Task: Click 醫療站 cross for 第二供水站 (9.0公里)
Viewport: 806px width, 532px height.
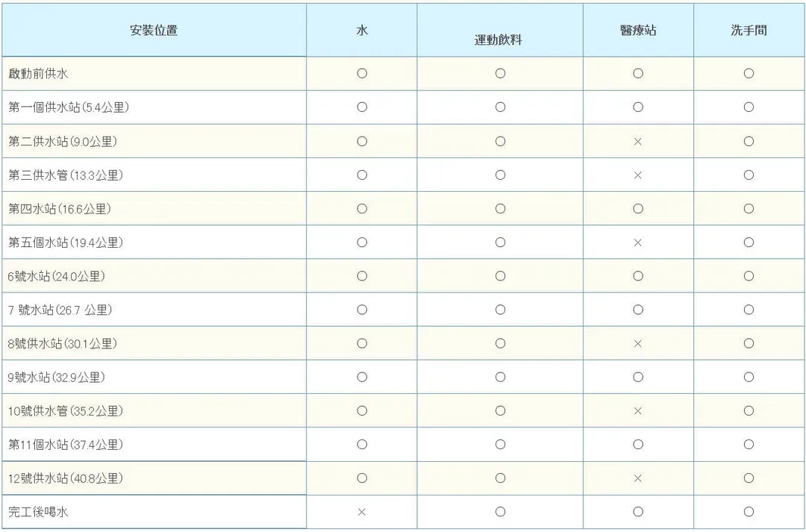Action: tap(637, 142)
